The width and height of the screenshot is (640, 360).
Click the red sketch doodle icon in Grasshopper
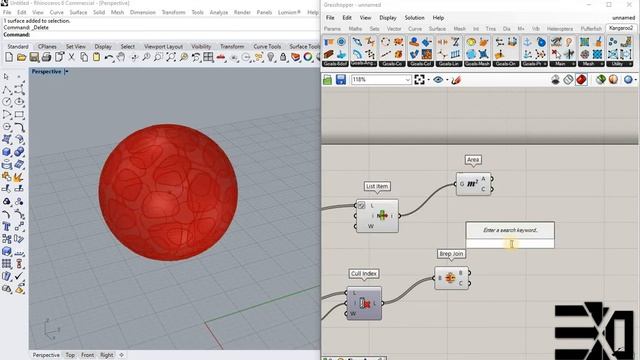456,80
